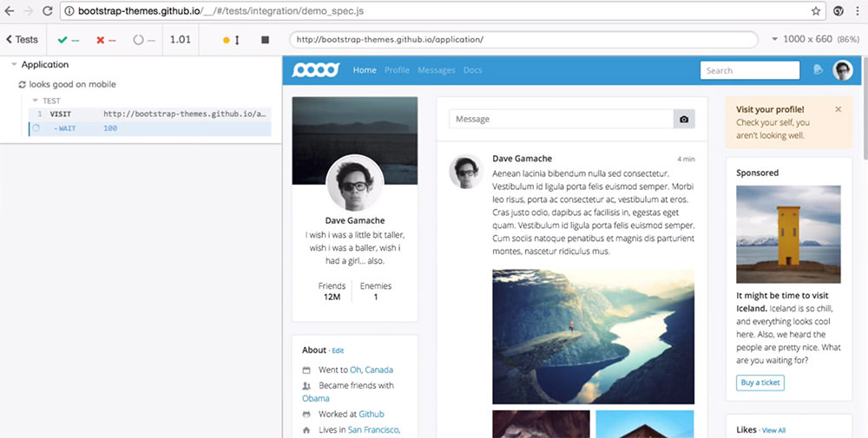Click the navbar Search field
Viewport: 868px width, 438px height.
750,70
